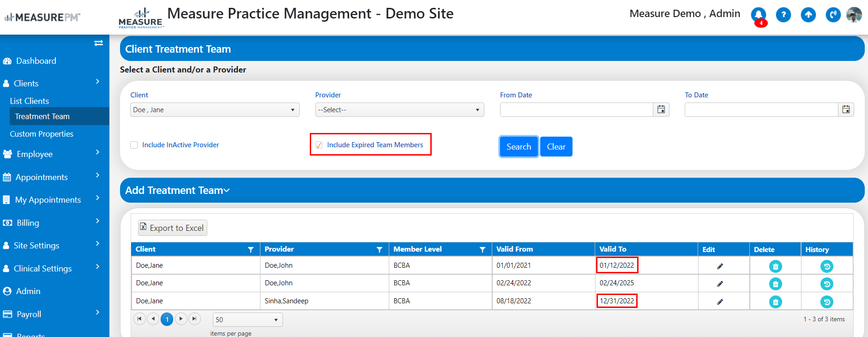The image size is (868, 337).
Task: Collapse the sidebar with the swap arrows icon
Action: [98, 43]
